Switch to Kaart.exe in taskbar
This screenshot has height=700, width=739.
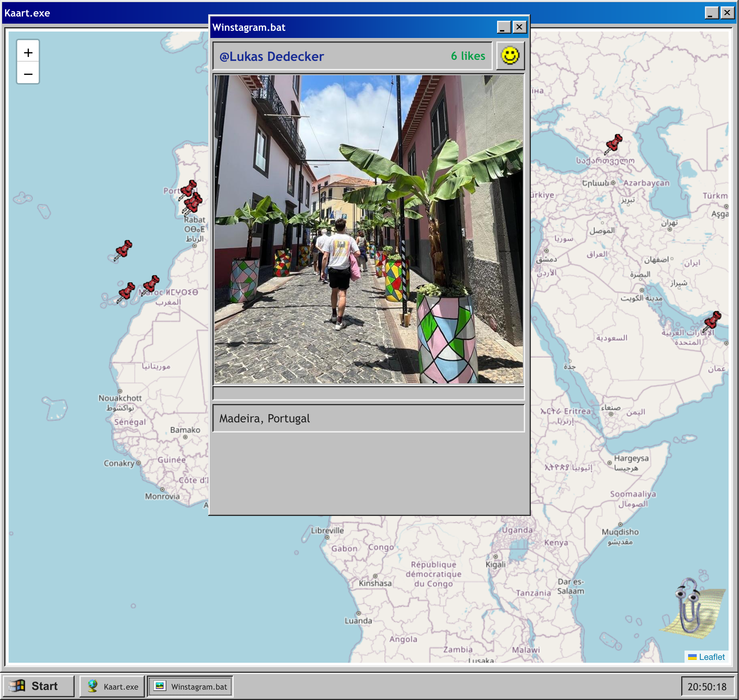click(x=112, y=686)
